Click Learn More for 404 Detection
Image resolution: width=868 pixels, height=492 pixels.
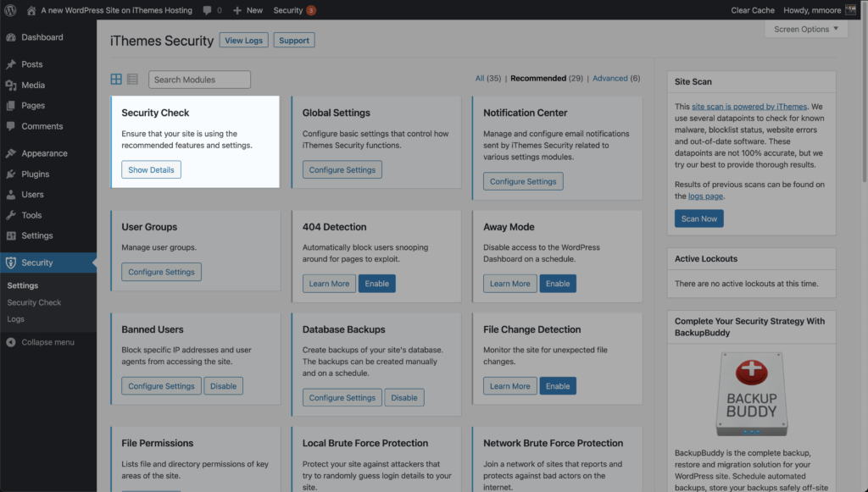pos(330,284)
